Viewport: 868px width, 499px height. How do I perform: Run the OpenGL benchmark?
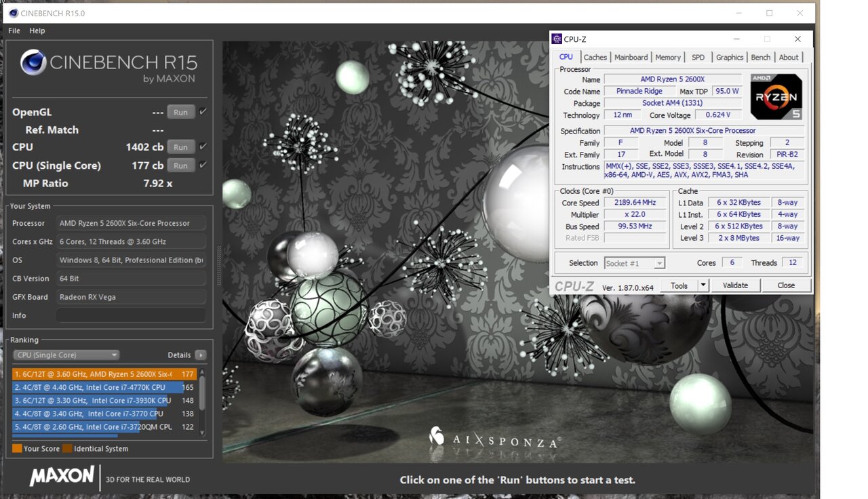click(181, 112)
